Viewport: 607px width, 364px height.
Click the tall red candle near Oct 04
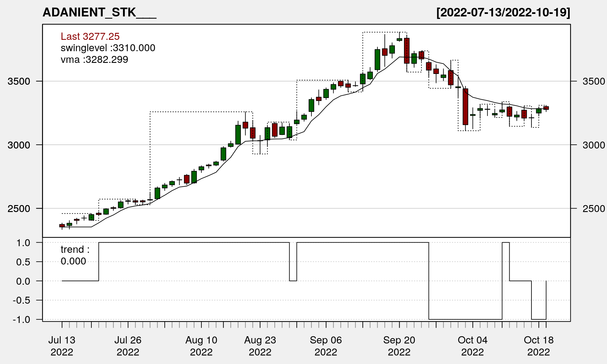click(x=465, y=107)
